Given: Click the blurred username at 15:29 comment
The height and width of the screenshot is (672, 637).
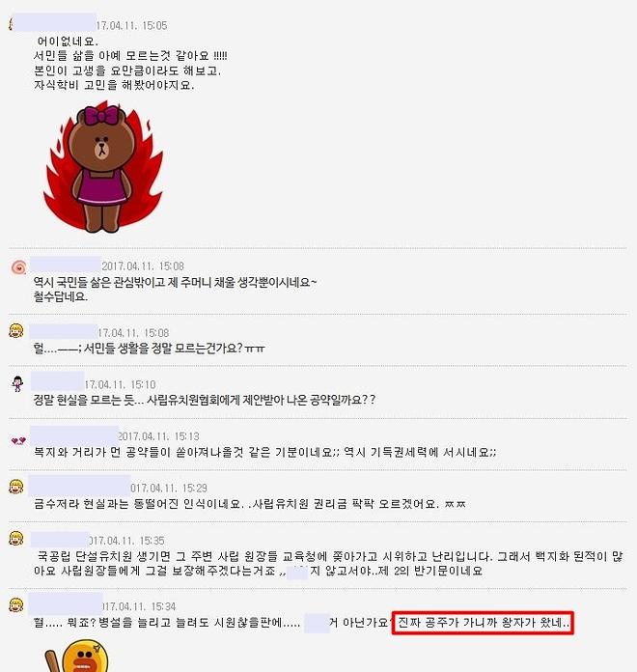Looking at the screenshot, I should coord(79,486).
